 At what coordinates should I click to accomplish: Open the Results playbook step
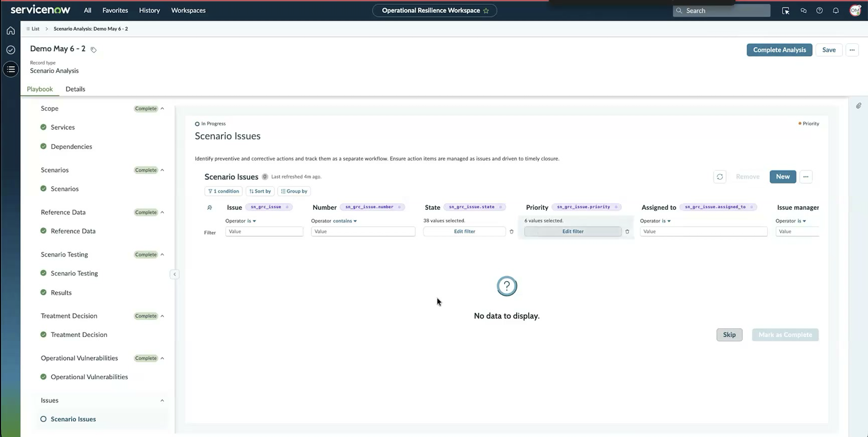pos(61,293)
